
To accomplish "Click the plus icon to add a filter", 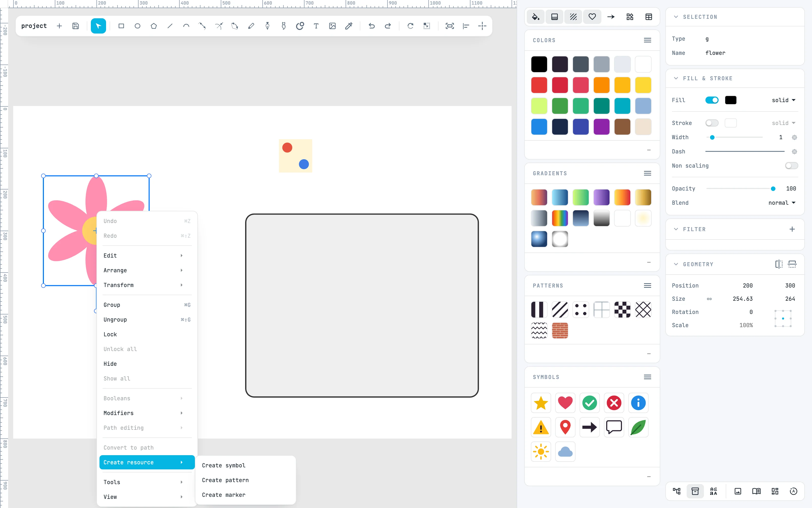I will 792,229.
